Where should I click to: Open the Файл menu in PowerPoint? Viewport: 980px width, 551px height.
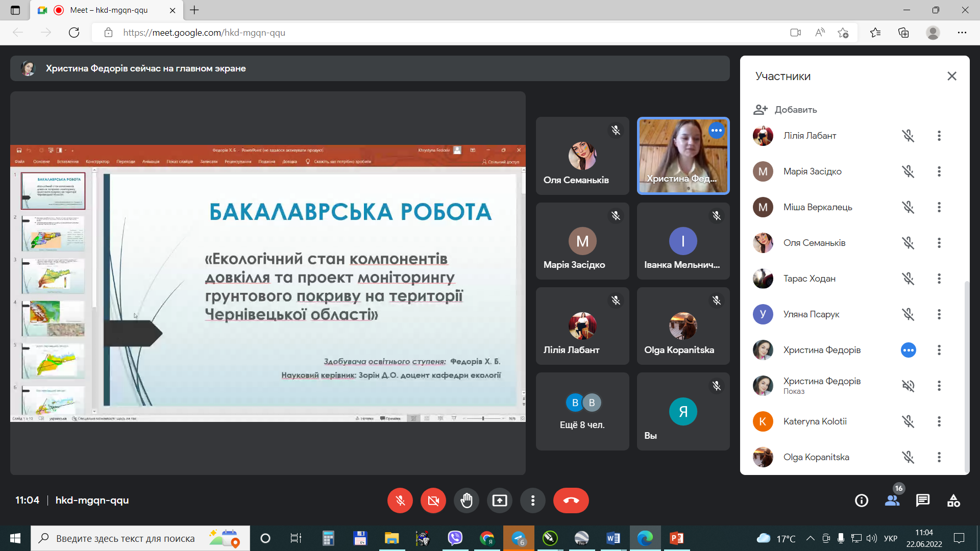[x=19, y=161]
